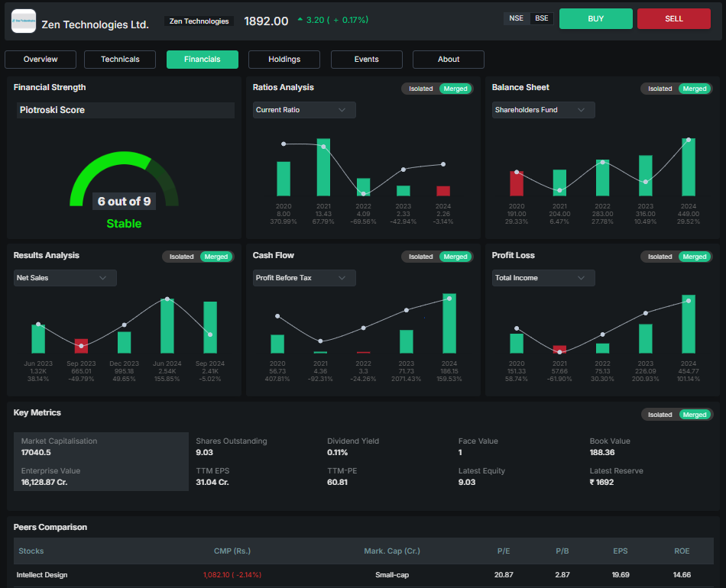Select Merged in Cash Flow panel
Viewport: 726px width, 588px height.
tap(455, 257)
